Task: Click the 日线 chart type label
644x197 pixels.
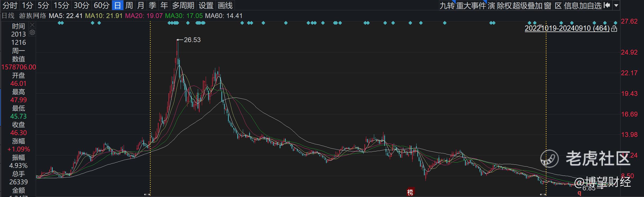Action: click(x=8, y=16)
